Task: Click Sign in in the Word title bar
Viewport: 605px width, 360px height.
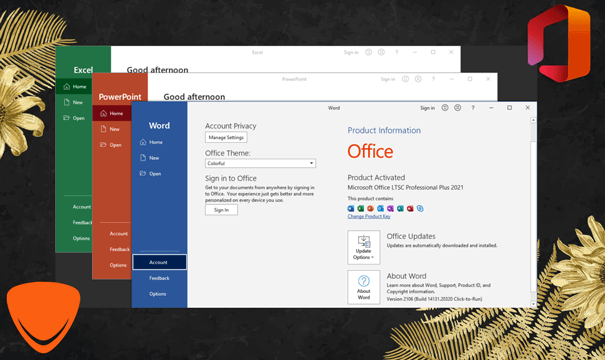Action: 428,108
